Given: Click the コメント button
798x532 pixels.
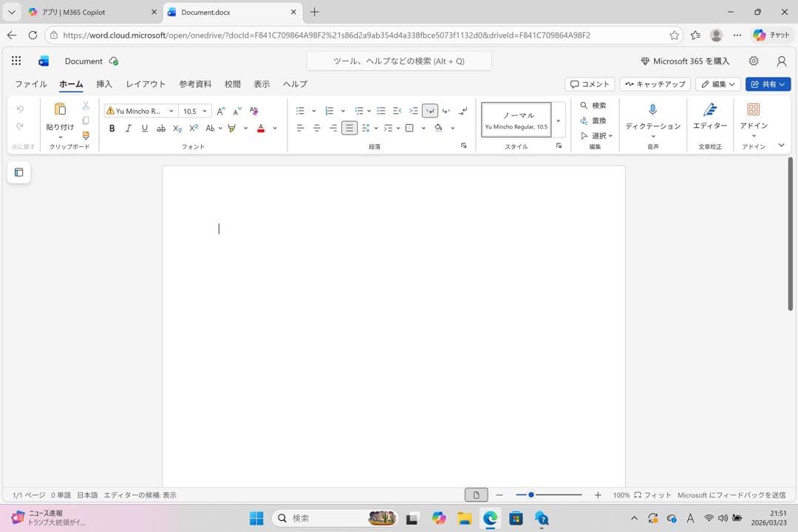Looking at the screenshot, I should pos(590,84).
